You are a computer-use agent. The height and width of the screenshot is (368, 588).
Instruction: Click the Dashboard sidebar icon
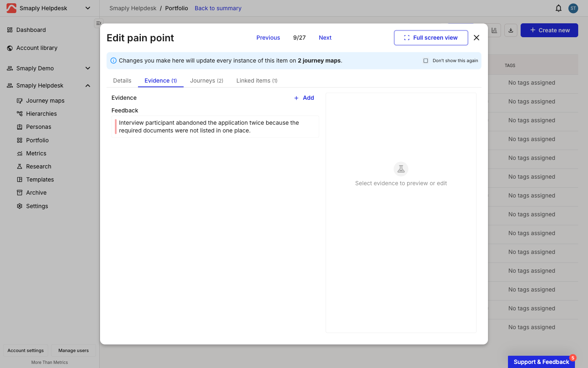[x=10, y=30]
